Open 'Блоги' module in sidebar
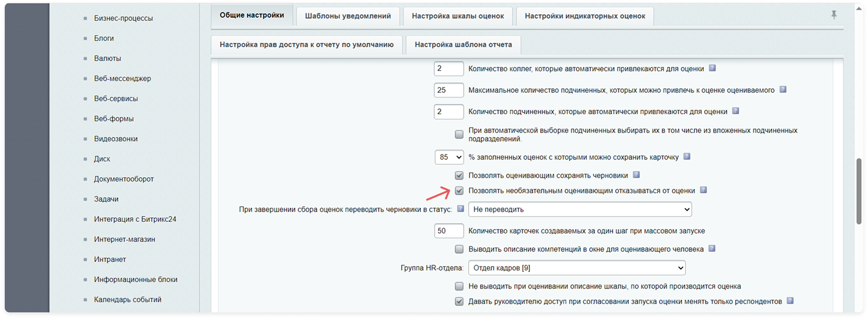 coord(104,38)
